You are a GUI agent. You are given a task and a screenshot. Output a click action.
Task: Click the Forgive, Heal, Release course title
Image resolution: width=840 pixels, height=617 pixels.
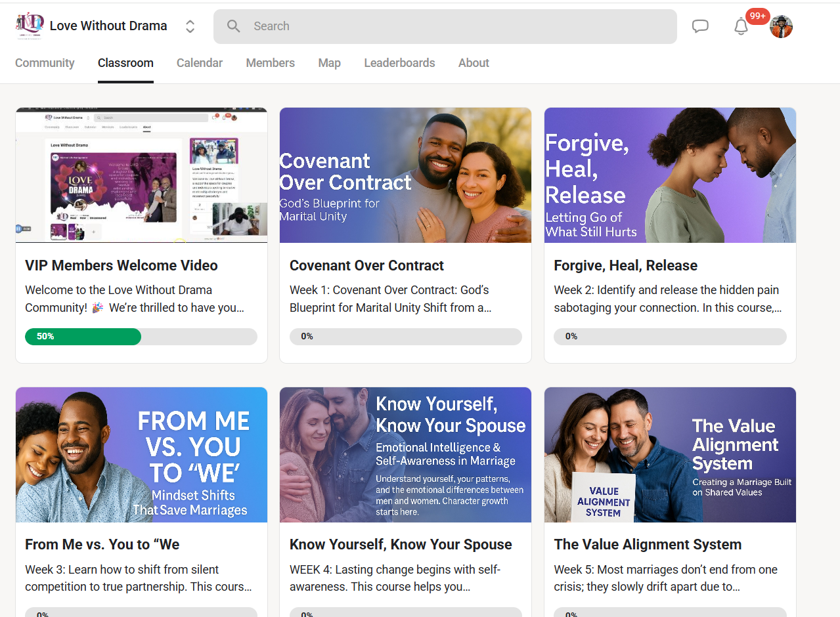click(x=625, y=266)
